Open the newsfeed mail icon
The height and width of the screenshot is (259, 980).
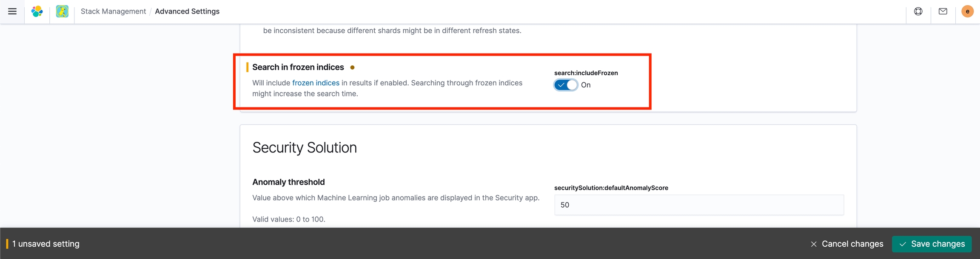[943, 11]
